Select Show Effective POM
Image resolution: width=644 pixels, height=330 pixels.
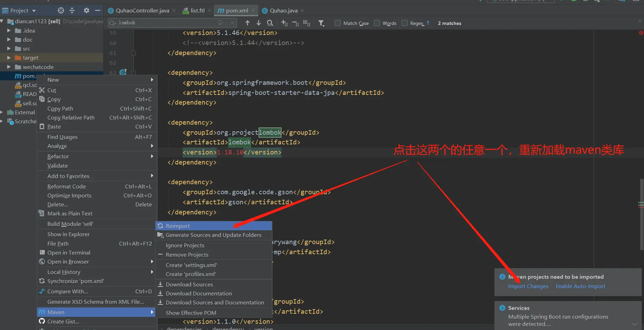pos(214,313)
